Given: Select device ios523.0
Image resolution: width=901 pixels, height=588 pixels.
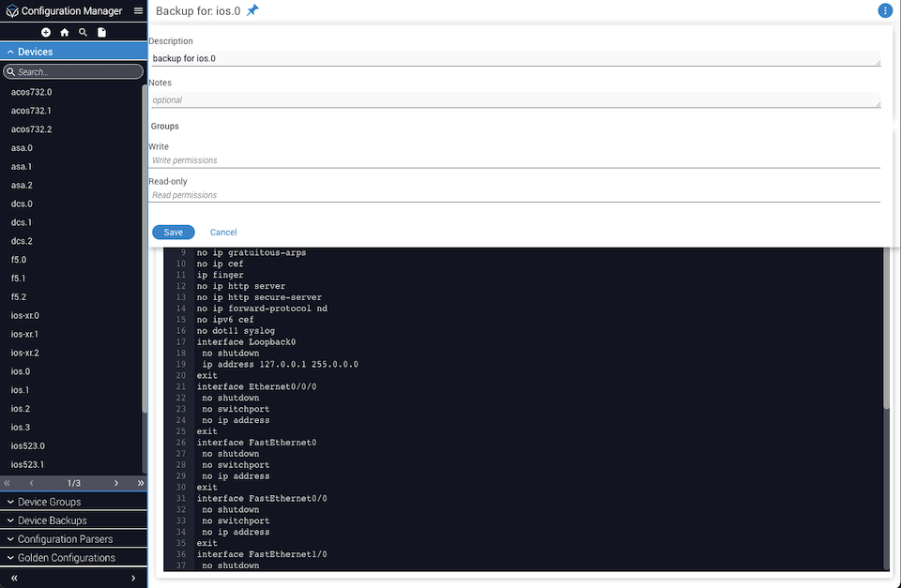Looking at the screenshot, I should click(x=27, y=445).
